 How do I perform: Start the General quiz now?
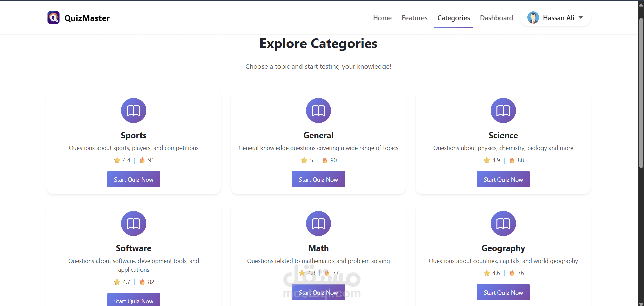click(x=318, y=179)
